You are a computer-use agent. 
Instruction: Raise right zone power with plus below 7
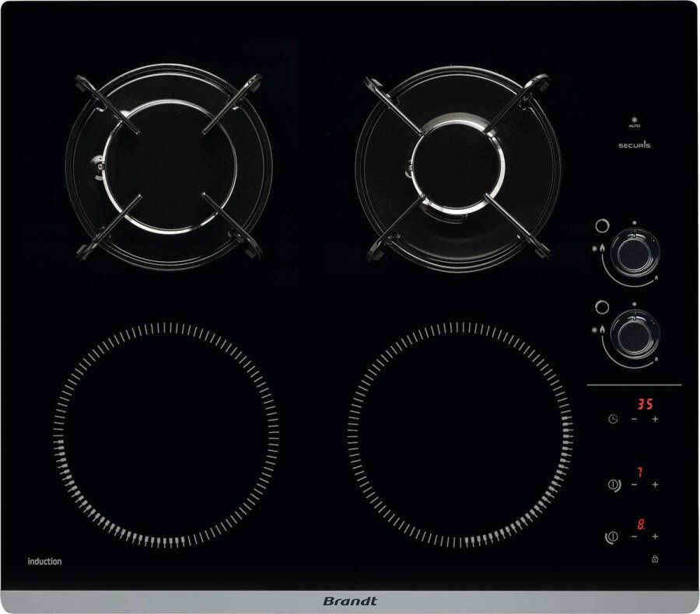[655, 484]
